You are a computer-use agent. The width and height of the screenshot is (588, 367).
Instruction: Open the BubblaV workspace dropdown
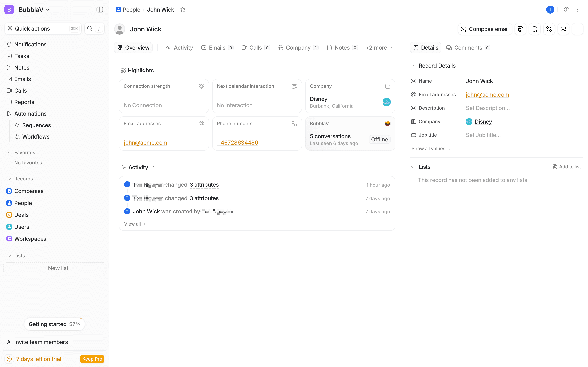point(34,10)
